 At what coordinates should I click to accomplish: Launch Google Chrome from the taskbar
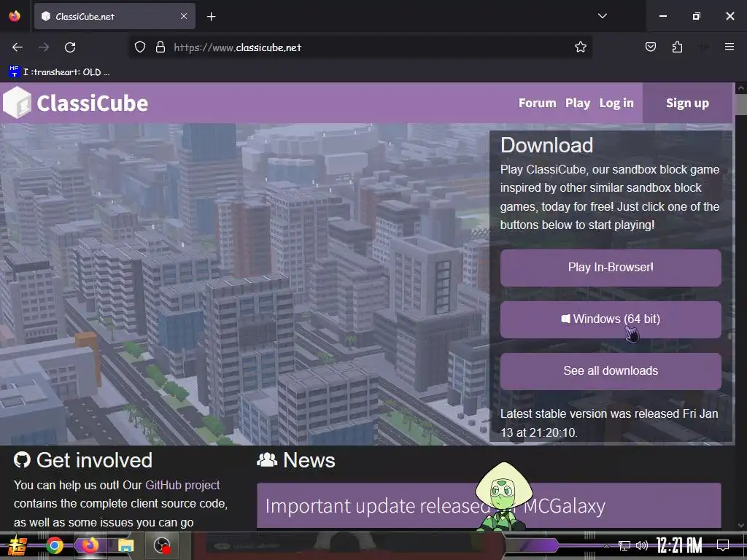point(54,545)
